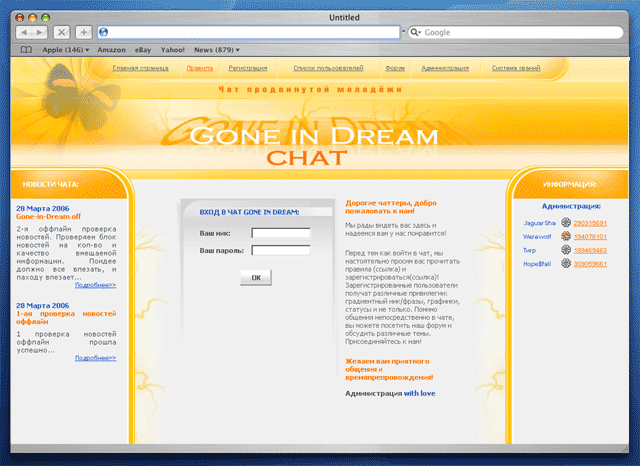Click ICQ flower icon next to Hope$fall
The height and width of the screenshot is (466, 640).
coord(566,263)
